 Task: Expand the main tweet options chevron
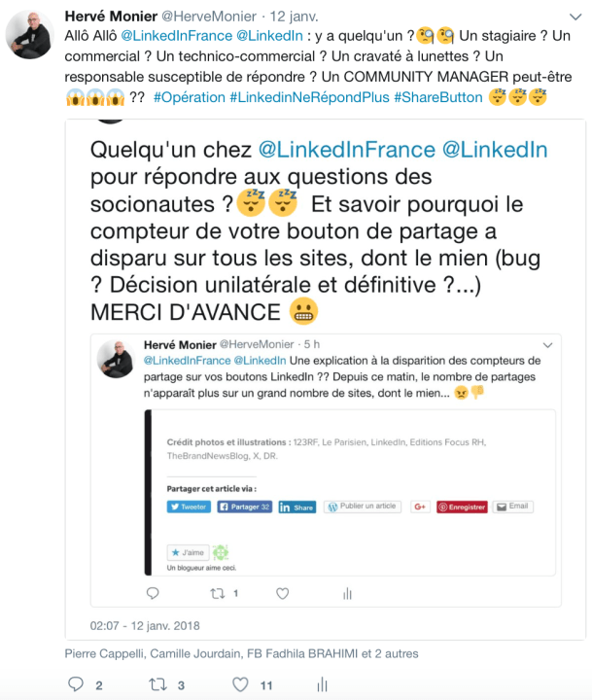[x=575, y=17]
